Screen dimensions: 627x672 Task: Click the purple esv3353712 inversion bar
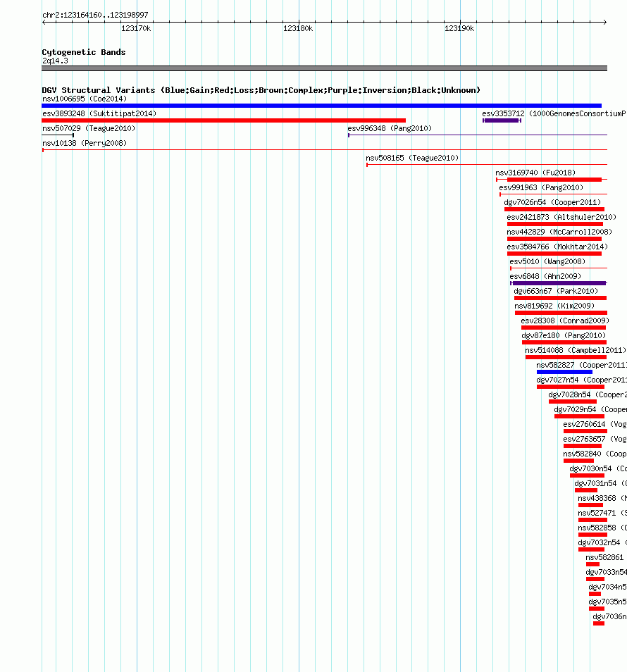(502, 120)
